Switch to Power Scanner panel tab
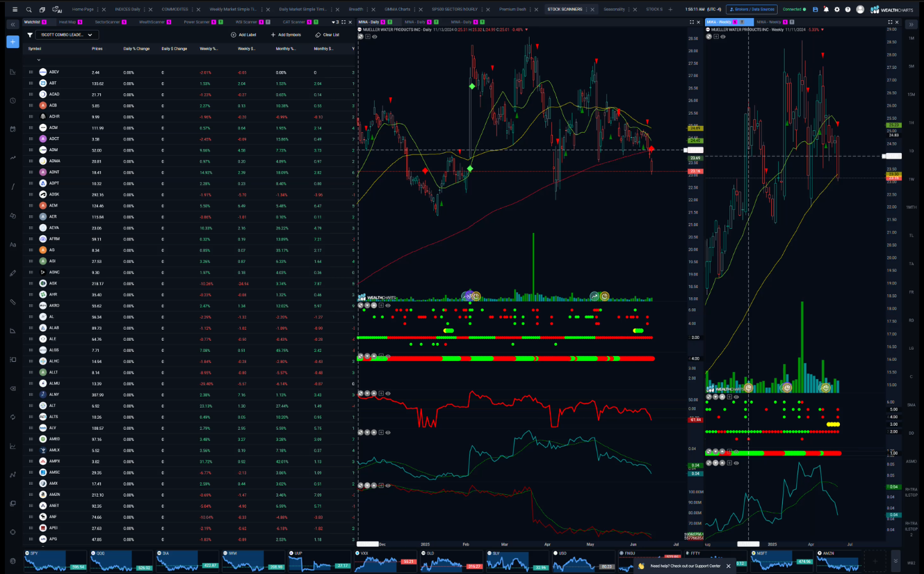The width and height of the screenshot is (924, 574). 197,22
